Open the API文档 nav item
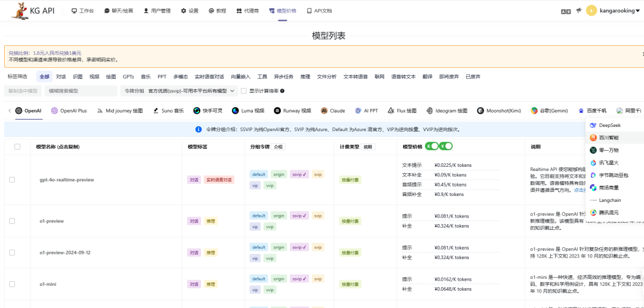644x308 pixels. [320, 11]
